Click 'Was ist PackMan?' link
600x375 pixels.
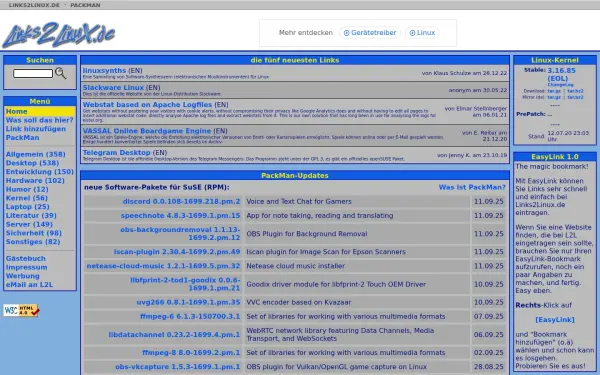click(472, 187)
